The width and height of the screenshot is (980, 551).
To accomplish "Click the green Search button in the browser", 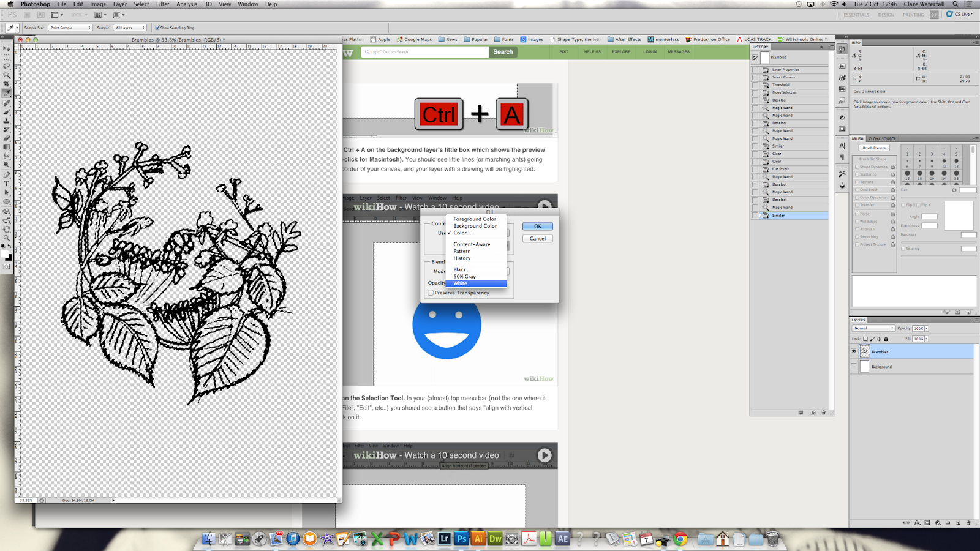I will point(503,52).
